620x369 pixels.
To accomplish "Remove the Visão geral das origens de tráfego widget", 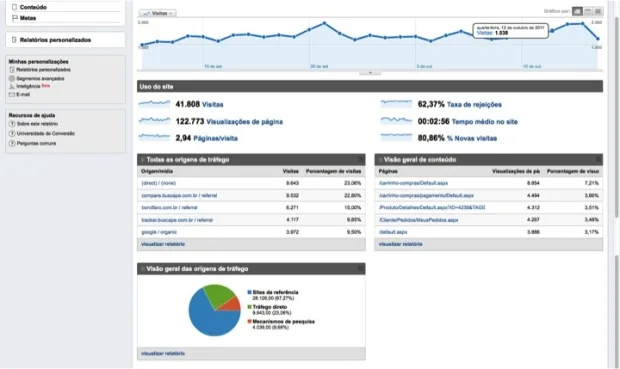I will click(361, 269).
